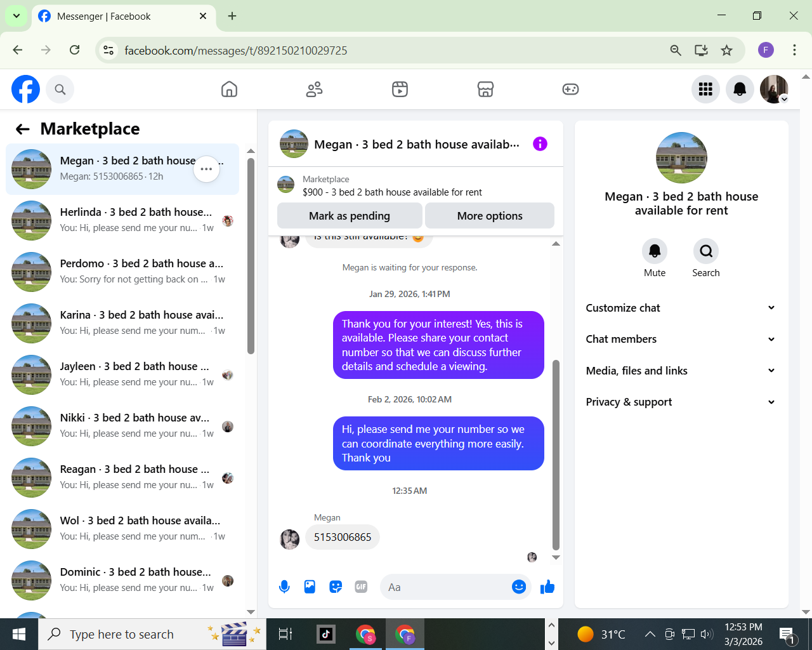Open the Gaming controller icon
The width and height of the screenshot is (812, 650).
click(570, 90)
